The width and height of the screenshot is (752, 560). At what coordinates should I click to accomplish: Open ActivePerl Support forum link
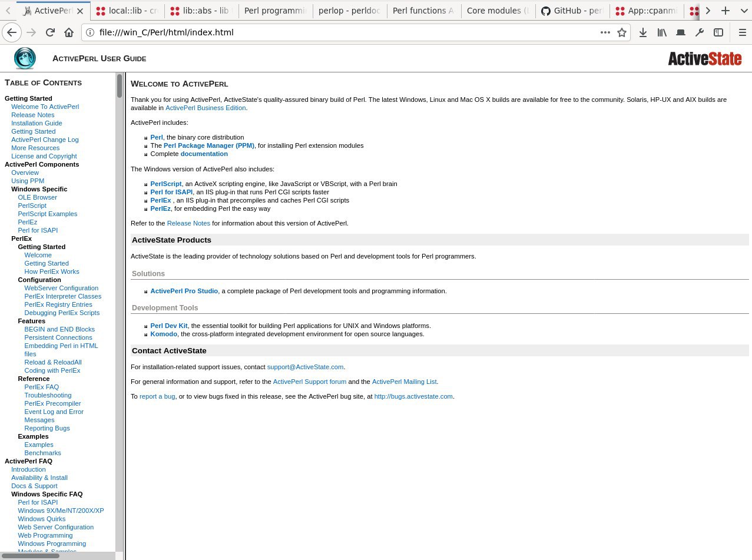[x=310, y=382]
